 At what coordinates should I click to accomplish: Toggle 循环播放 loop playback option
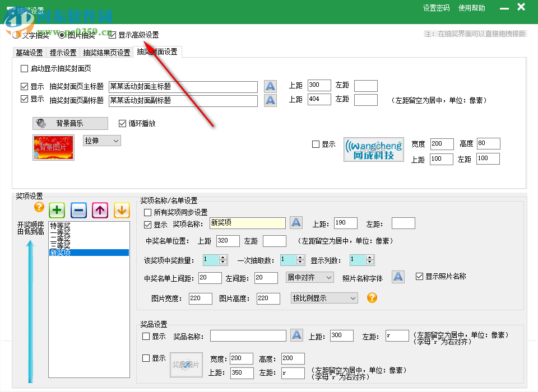122,123
